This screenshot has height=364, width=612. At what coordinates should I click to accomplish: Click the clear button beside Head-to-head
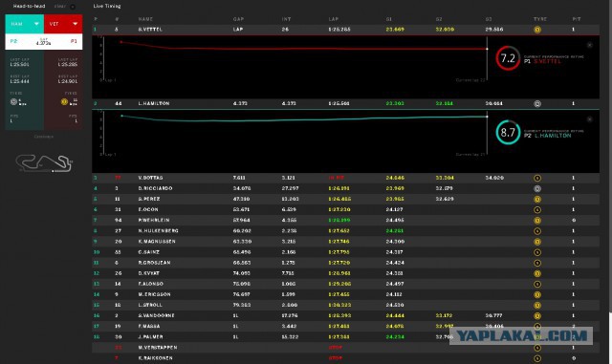click(x=59, y=7)
